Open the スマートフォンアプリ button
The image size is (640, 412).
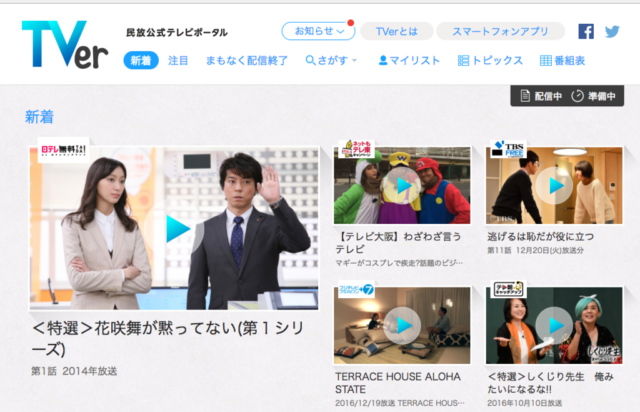[x=500, y=31]
